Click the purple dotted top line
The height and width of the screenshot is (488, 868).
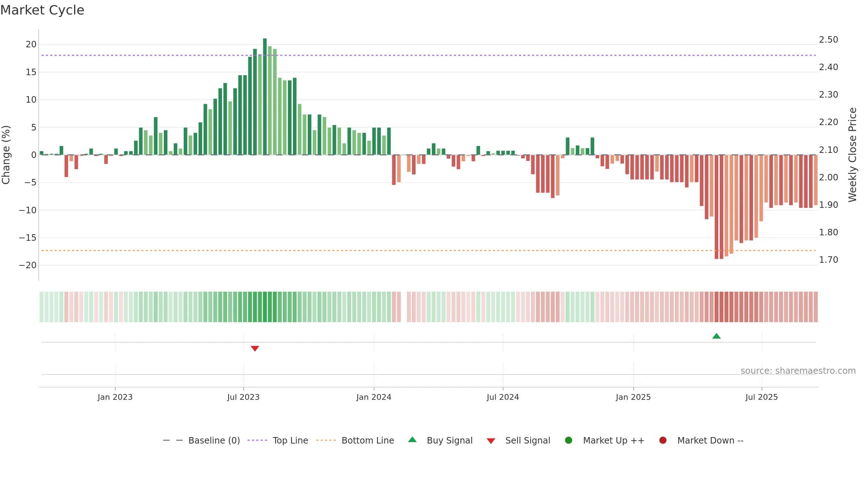click(429, 55)
